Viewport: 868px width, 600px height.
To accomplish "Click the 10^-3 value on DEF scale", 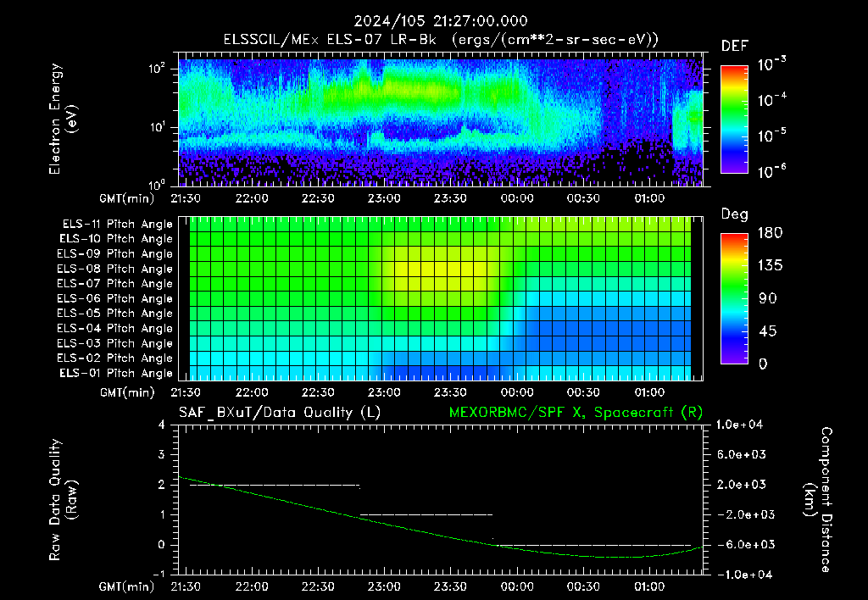I will coord(771,64).
